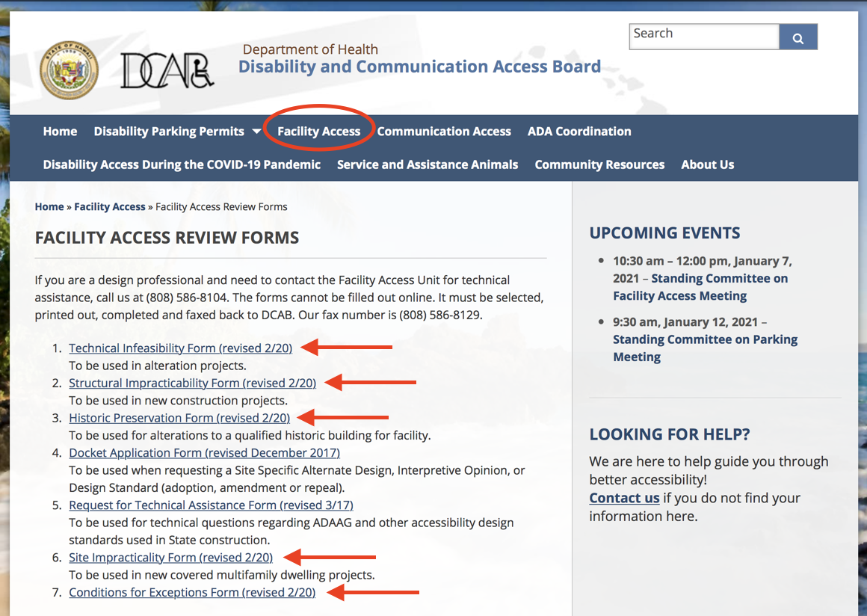Open the Technical Infeasibility Form link
Screen dimensions: 867x616
coord(180,348)
